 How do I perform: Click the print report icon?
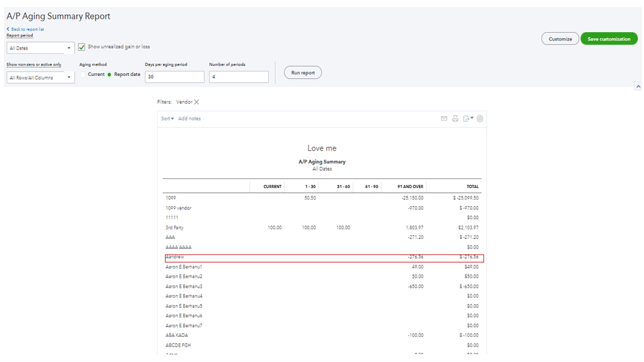pos(455,119)
